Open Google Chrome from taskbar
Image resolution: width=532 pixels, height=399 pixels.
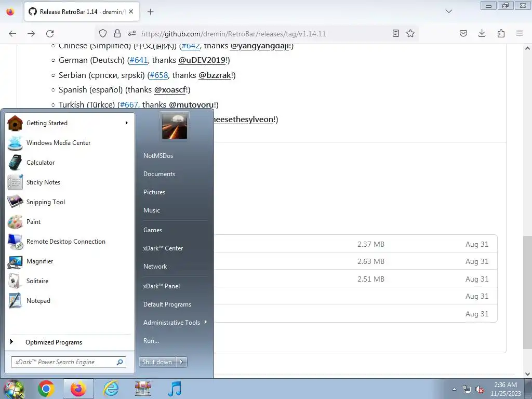point(46,389)
